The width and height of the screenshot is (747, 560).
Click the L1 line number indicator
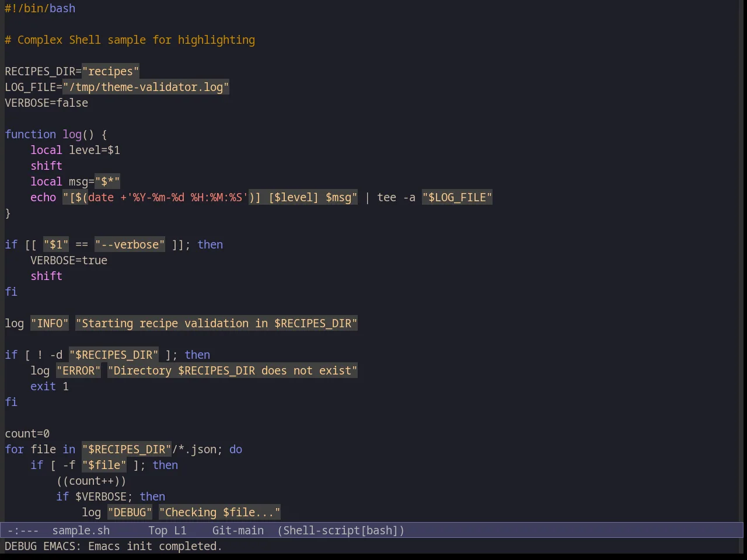pos(180,530)
